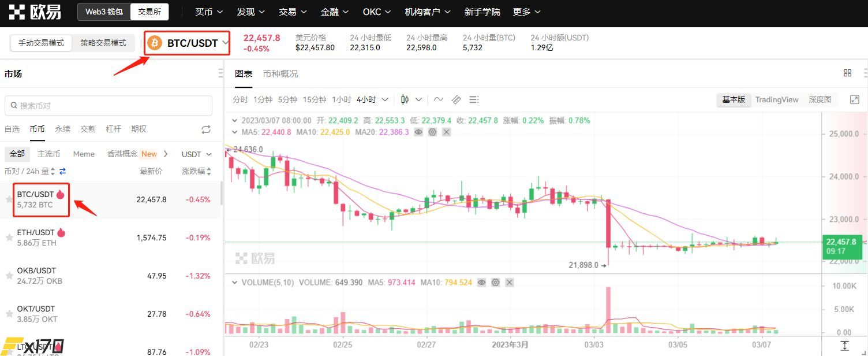
Task: Sort by 币对 / 24h 量 arrows
Action: 53,171
